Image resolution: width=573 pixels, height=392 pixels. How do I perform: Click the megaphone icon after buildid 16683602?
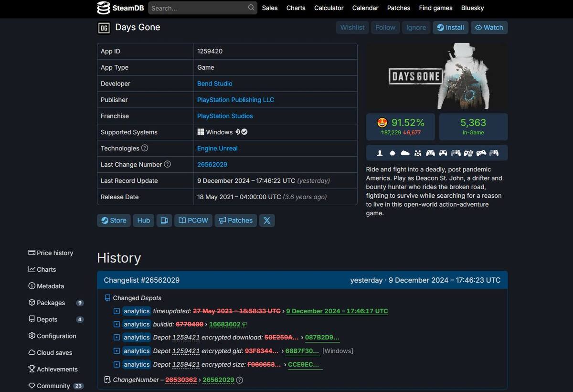coord(244,324)
